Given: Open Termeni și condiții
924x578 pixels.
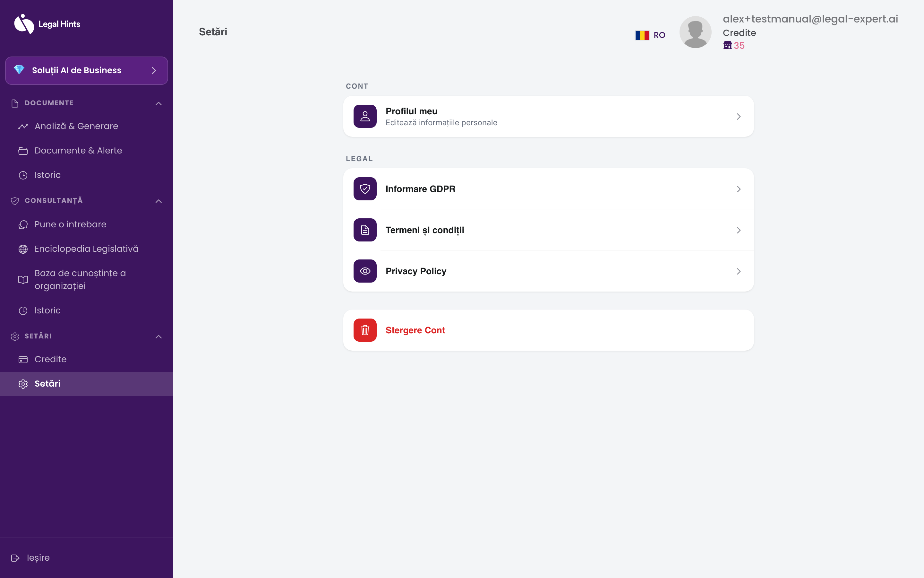Looking at the screenshot, I should (548, 230).
